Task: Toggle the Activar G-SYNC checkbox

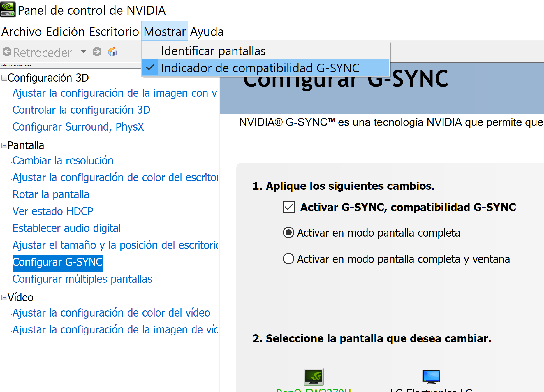Action: [x=289, y=207]
